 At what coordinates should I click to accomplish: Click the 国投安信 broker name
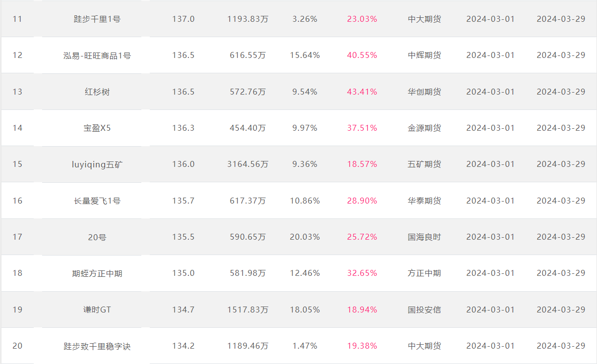[424, 310]
